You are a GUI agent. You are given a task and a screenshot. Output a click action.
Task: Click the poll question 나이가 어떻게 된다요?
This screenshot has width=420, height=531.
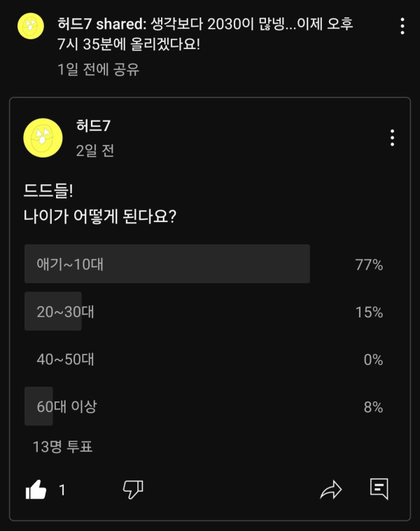[x=99, y=217]
